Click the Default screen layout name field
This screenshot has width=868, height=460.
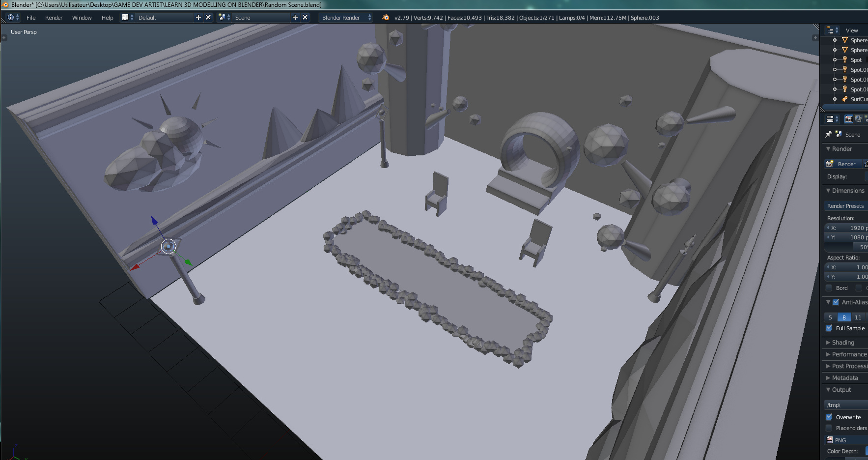(x=165, y=17)
